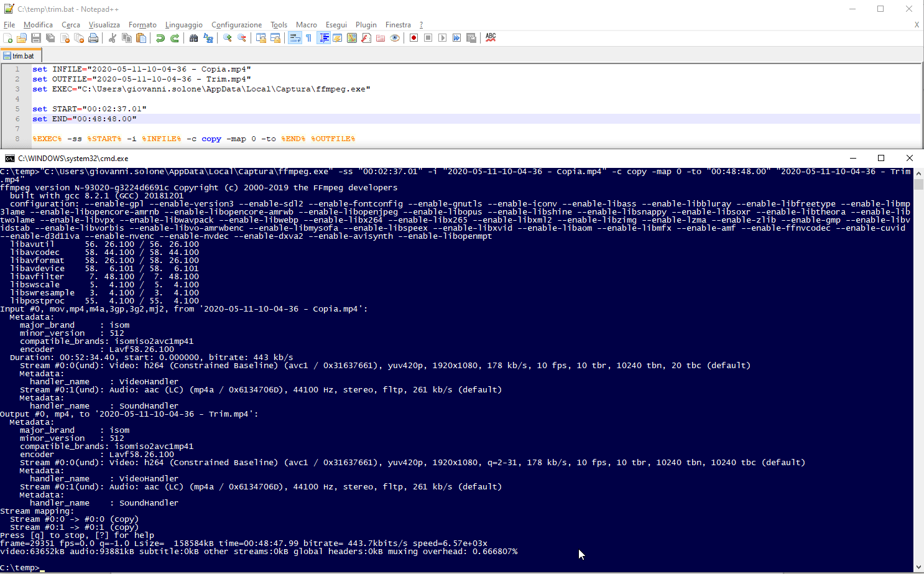Click the set OUTFILE line in editor
Viewport: 924px width, 574px height.
coord(142,79)
